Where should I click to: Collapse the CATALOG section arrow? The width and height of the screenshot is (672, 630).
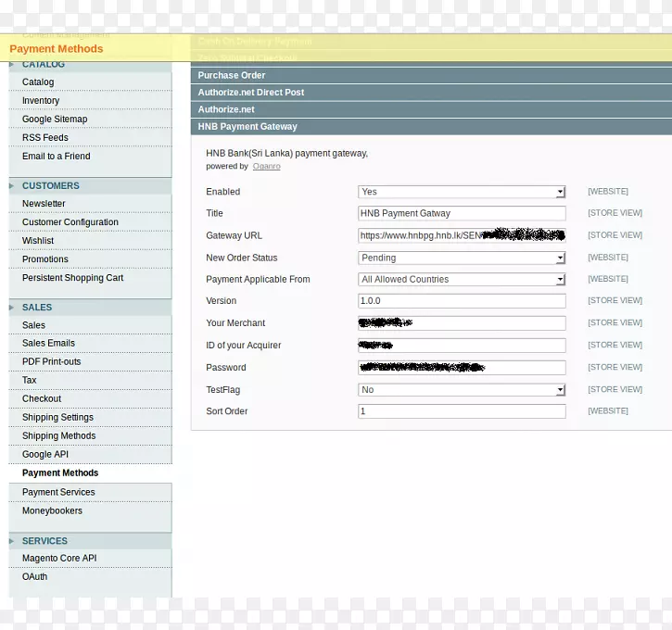(x=13, y=65)
